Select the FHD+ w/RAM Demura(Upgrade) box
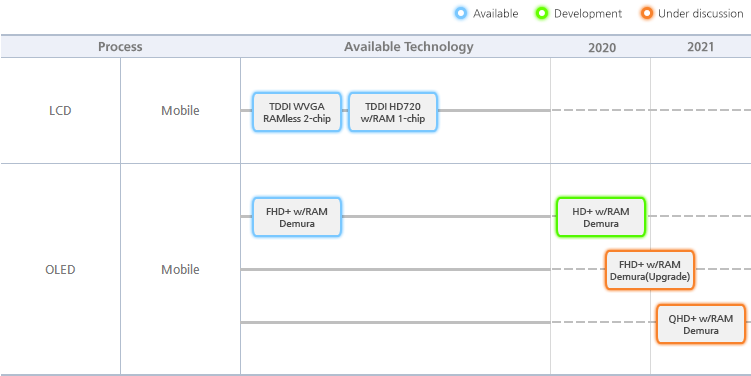The width and height of the screenshot is (751, 376). (x=650, y=270)
